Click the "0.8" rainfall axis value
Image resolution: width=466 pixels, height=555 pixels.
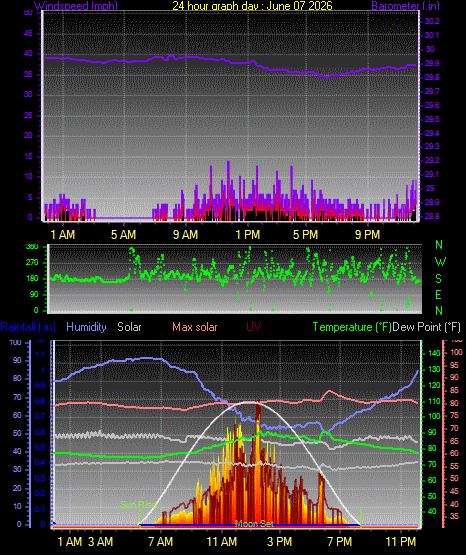click(40, 401)
